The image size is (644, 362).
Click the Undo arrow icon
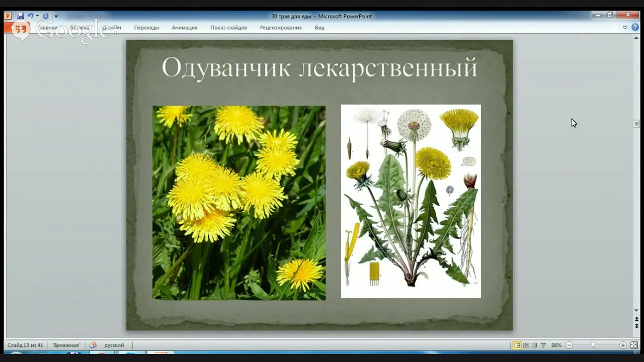[30, 16]
